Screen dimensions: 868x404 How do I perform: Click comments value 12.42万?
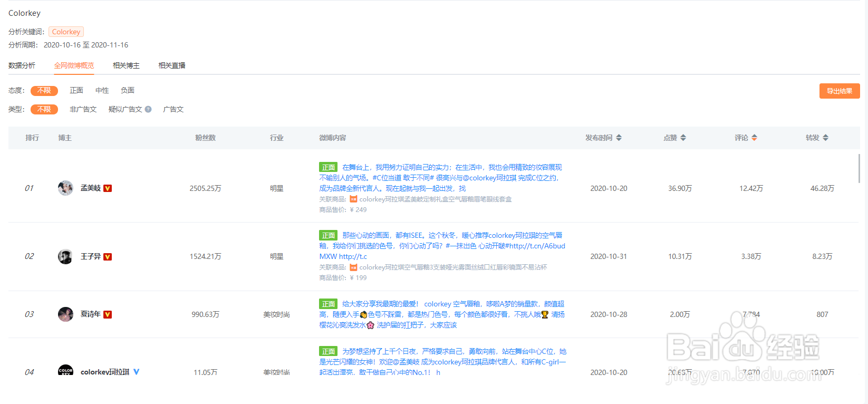click(x=751, y=188)
